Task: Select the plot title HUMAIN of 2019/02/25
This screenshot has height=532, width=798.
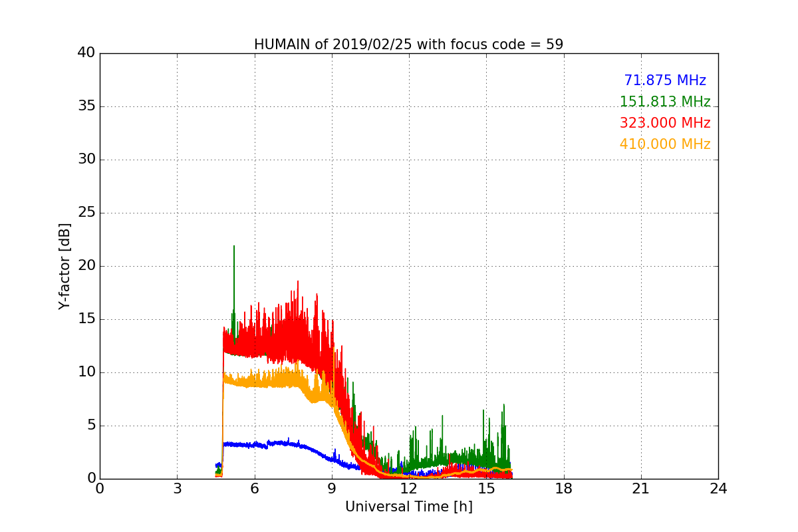Action: [408, 45]
